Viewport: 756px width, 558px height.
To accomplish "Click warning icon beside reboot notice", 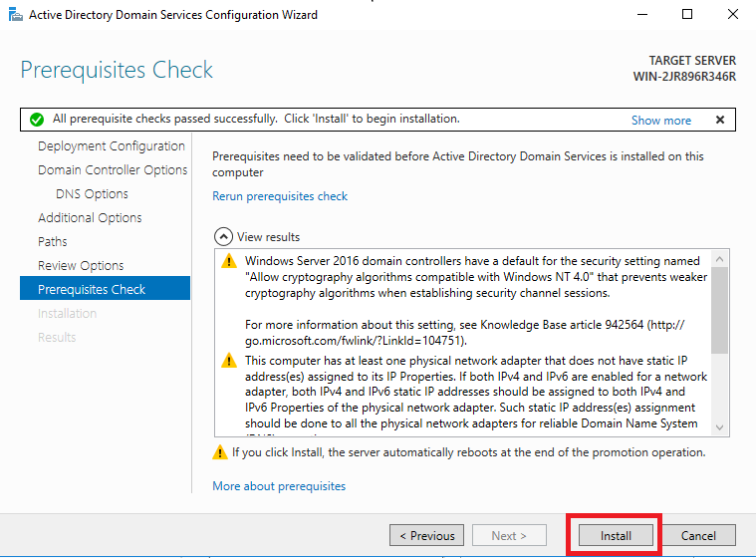I will (220, 452).
